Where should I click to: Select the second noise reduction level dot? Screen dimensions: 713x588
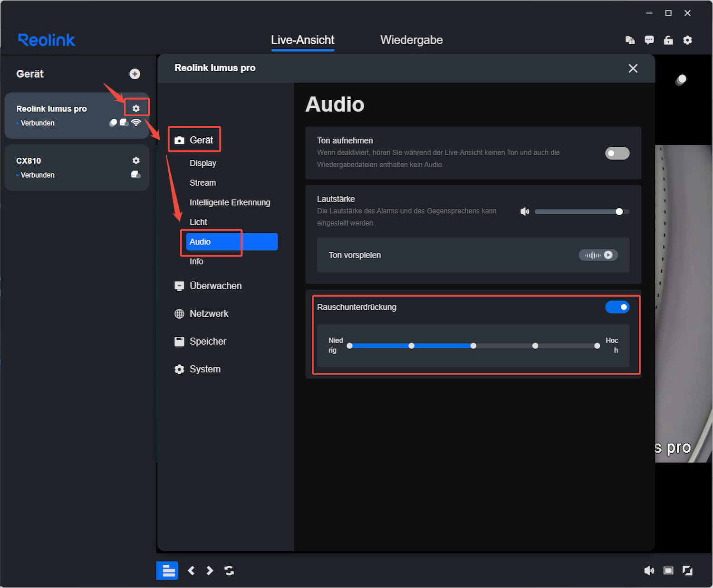pyautogui.click(x=411, y=346)
